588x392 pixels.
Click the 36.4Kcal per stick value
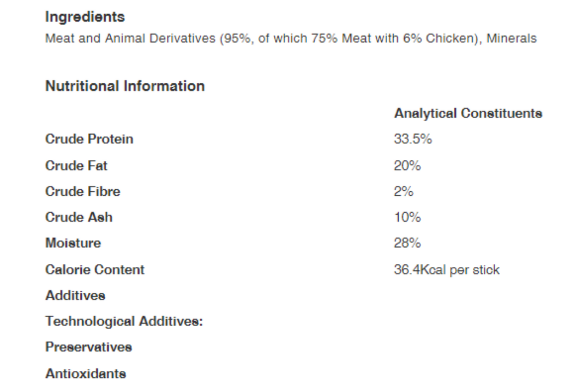tap(447, 270)
